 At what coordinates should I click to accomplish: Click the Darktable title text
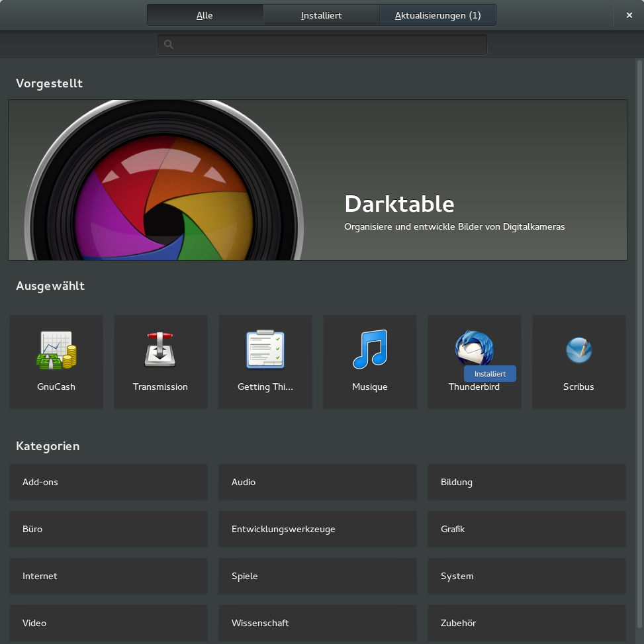[399, 204]
